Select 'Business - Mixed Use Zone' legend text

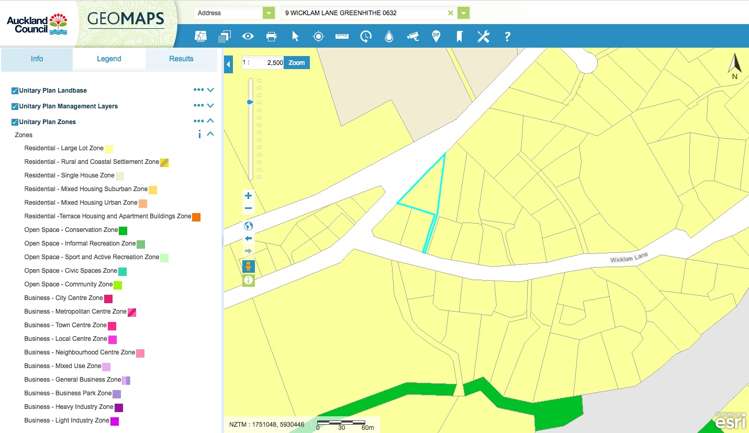pos(63,366)
